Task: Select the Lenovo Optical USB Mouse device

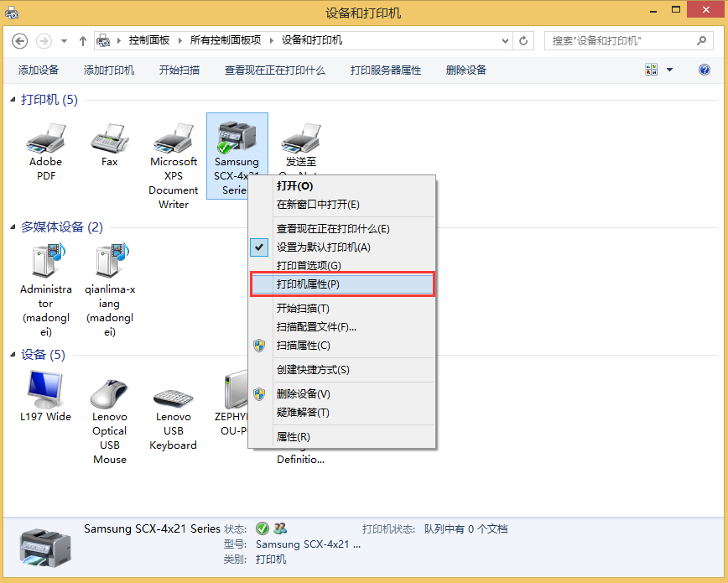Action: pos(110,394)
